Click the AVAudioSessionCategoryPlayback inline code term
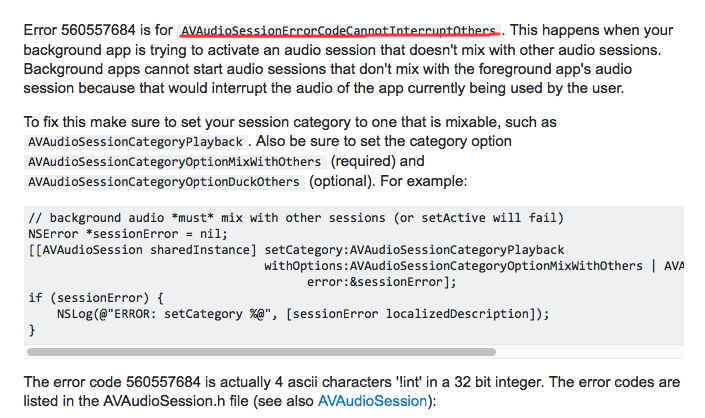The height and width of the screenshot is (418, 705). (136, 142)
